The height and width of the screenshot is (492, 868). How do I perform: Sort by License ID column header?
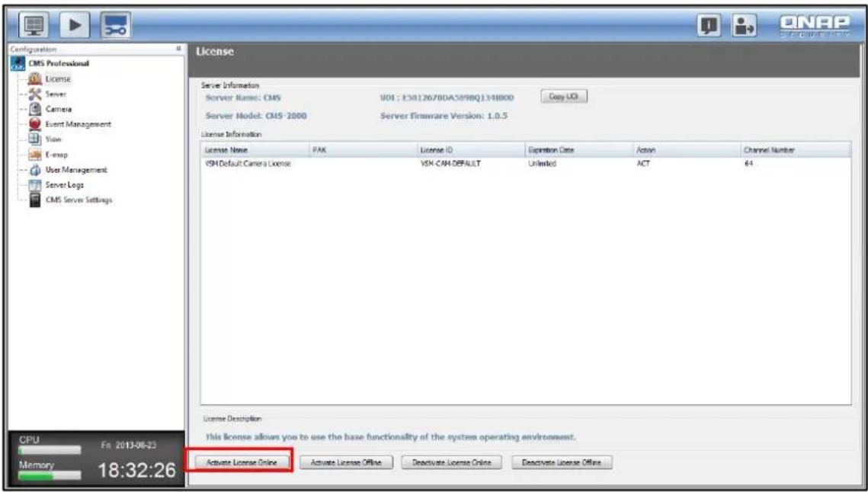(470, 150)
